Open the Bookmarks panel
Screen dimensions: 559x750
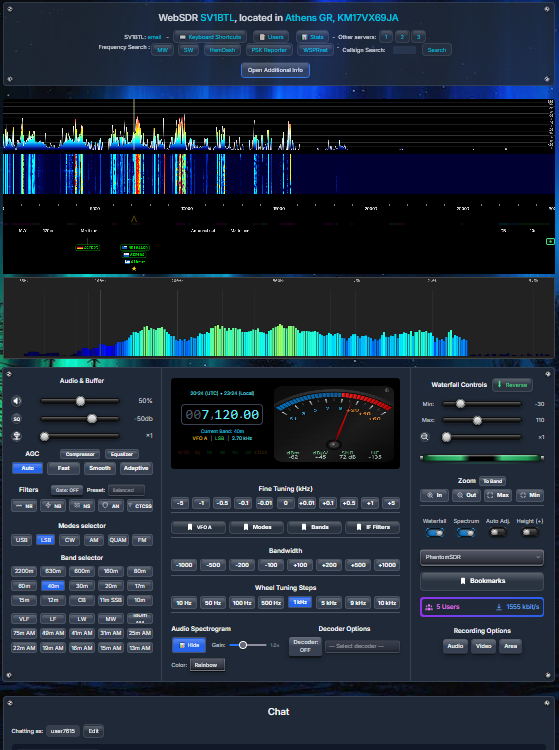point(482,581)
